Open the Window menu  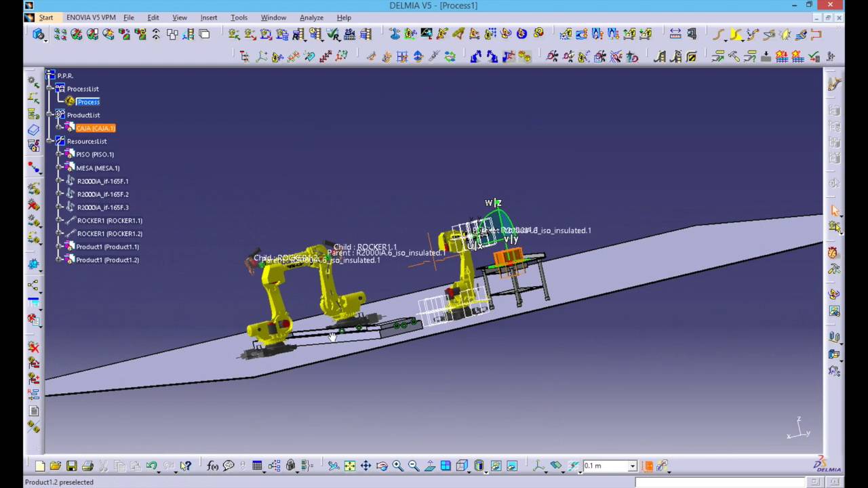[x=273, y=18]
